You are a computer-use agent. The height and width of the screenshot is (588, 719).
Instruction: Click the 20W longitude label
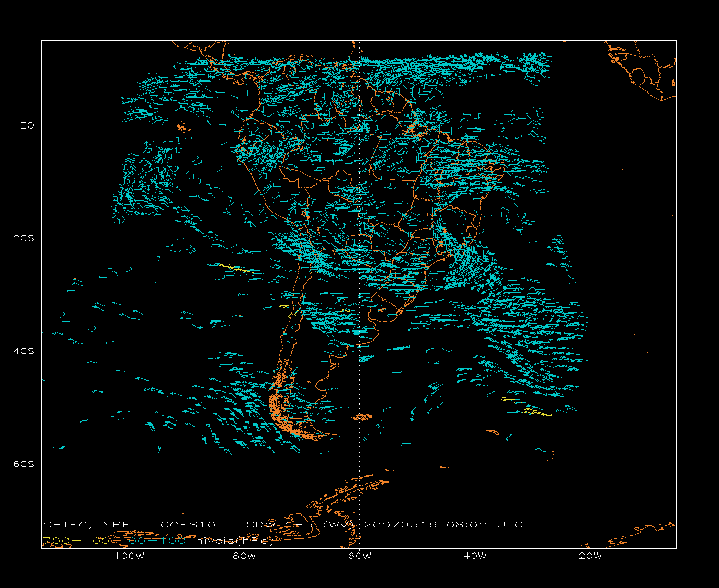590,556
